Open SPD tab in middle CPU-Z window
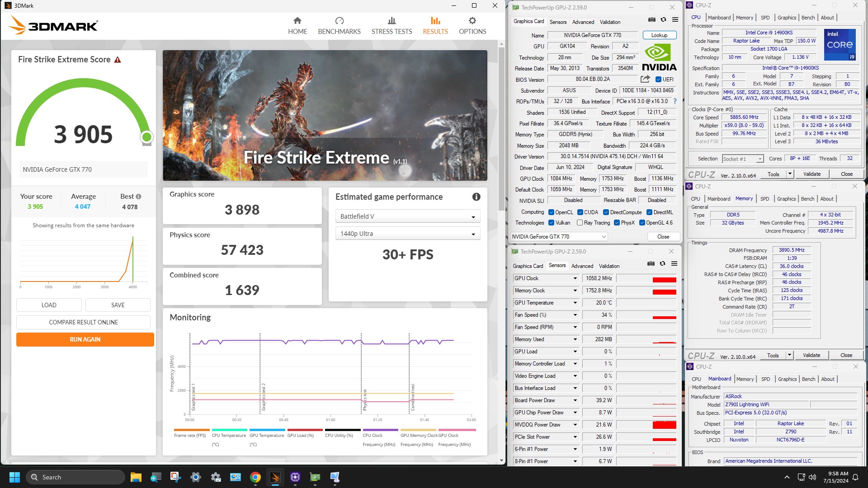The image size is (868, 488). [764, 199]
